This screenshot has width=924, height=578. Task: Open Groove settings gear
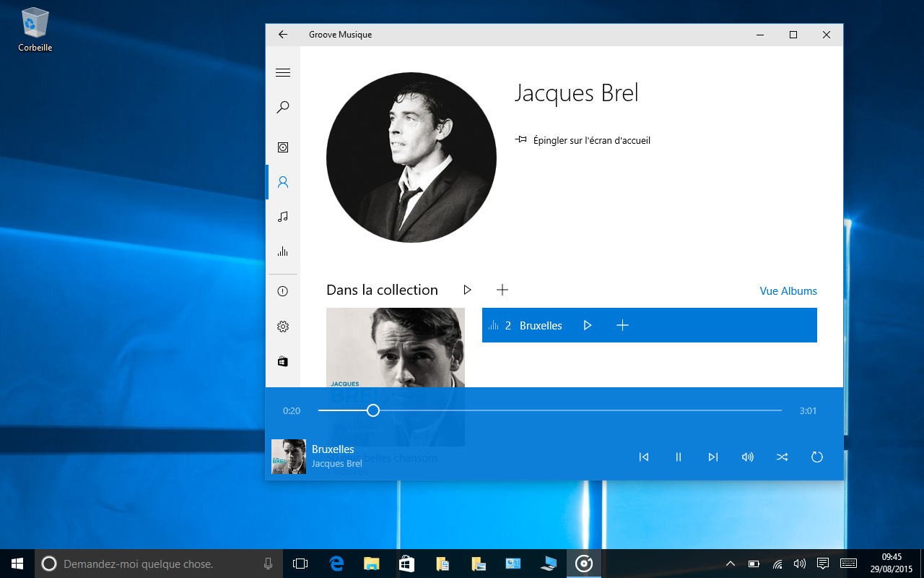[x=283, y=327]
